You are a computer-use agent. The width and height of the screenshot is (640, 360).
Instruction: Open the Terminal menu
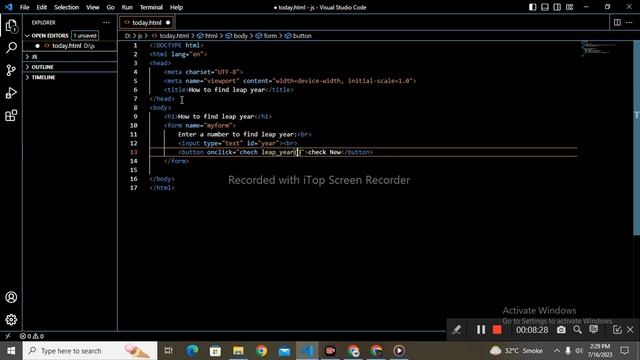point(151,7)
